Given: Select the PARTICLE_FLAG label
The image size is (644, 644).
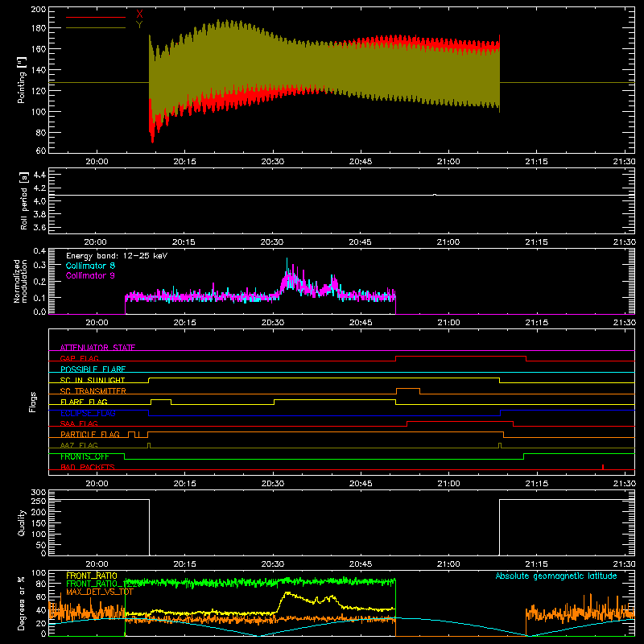Looking at the screenshot, I should pos(90,435).
